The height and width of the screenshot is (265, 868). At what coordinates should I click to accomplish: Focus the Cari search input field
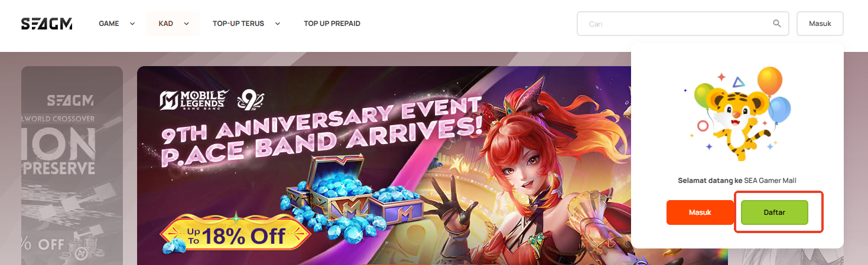click(x=683, y=24)
